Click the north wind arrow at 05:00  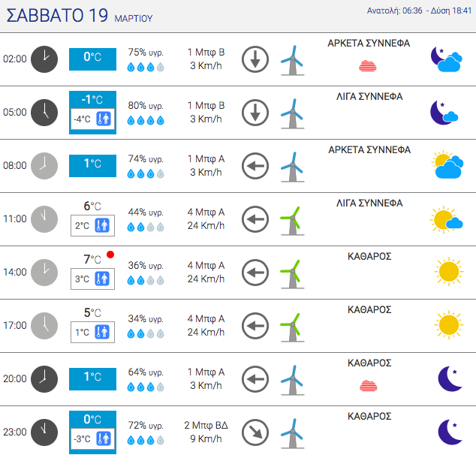coord(255,113)
